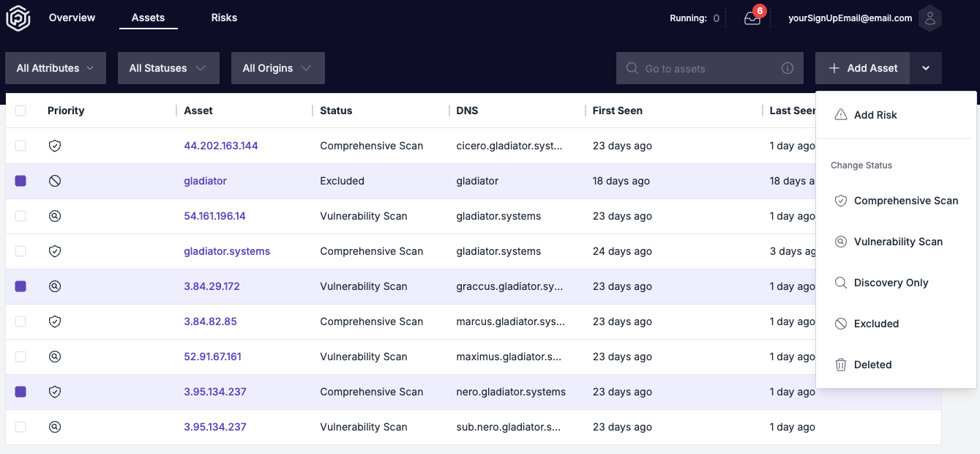980x454 pixels.
Task: Switch to the Risks tab
Action: (x=224, y=17)
